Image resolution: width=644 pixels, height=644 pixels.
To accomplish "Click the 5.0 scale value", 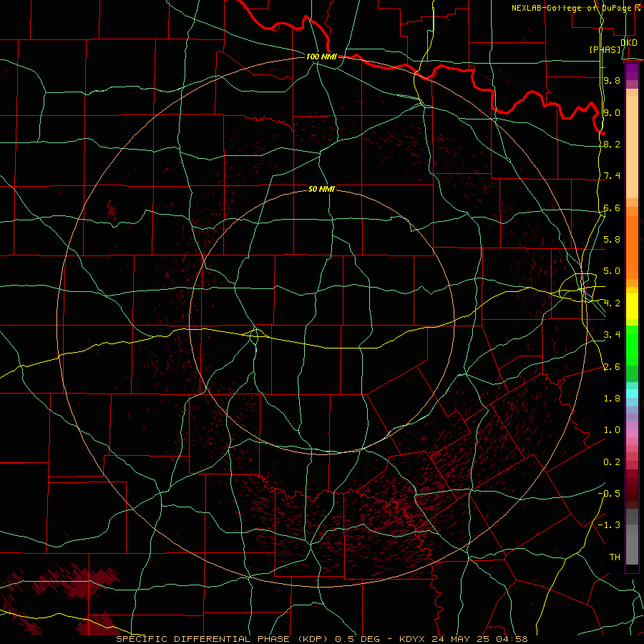I will click(x=612, y=271).
